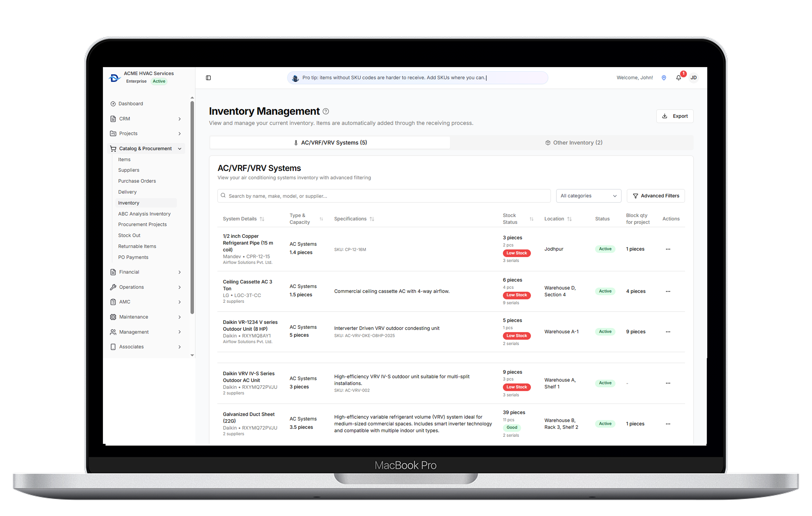Switch to AC/VRF/VRV Systems tab
This screenshot has width=812, height=516.
(x=330, y=143)
